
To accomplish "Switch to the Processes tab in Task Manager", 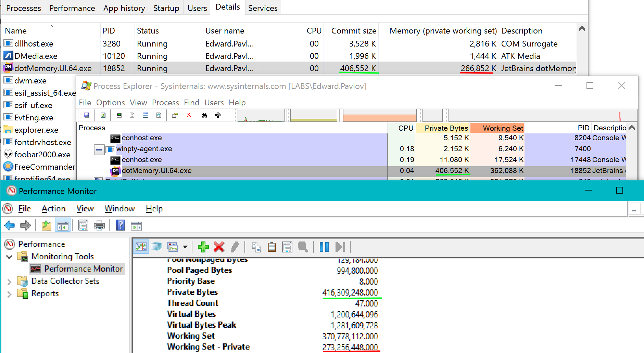I will coord(24,8).
